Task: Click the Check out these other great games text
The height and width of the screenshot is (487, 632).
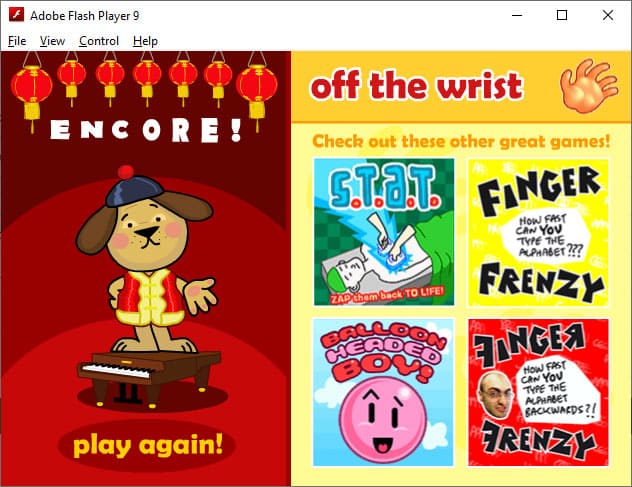Action: [x=461, y=142]
